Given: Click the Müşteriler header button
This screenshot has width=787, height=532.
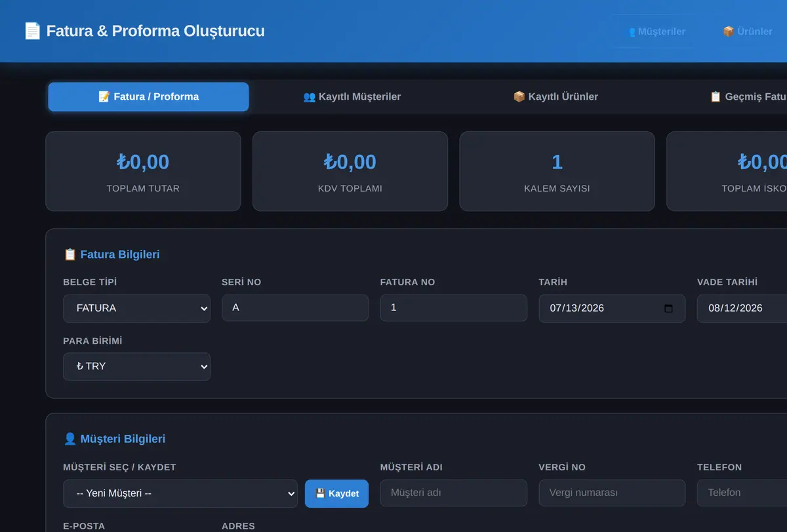Looking at the screenshot, I should [x=656, y=31].
